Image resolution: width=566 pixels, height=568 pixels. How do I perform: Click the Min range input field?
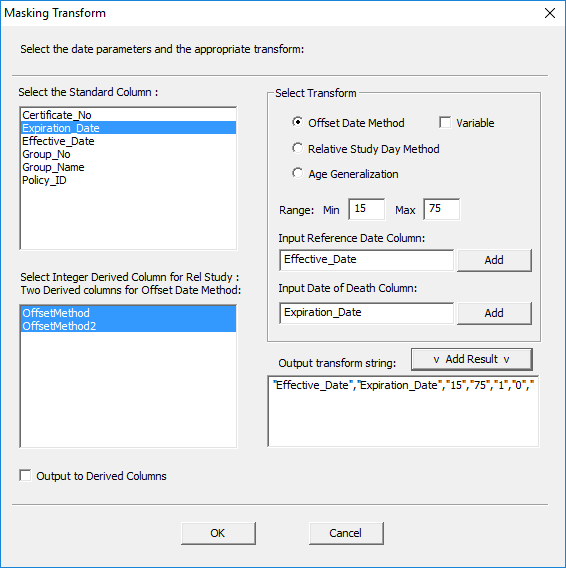click(x=367, y=209)
